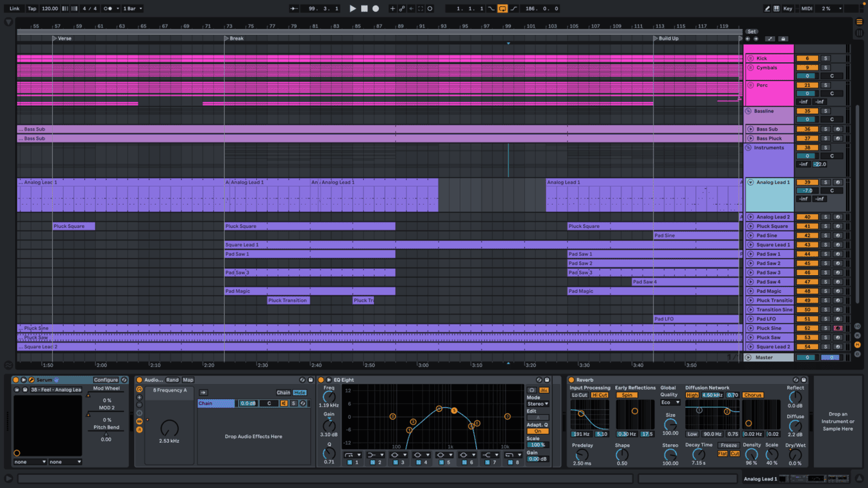The height and width of the screenshot is (488, 868).
Task: Click the Set locator button
Action: coord(752,31)
